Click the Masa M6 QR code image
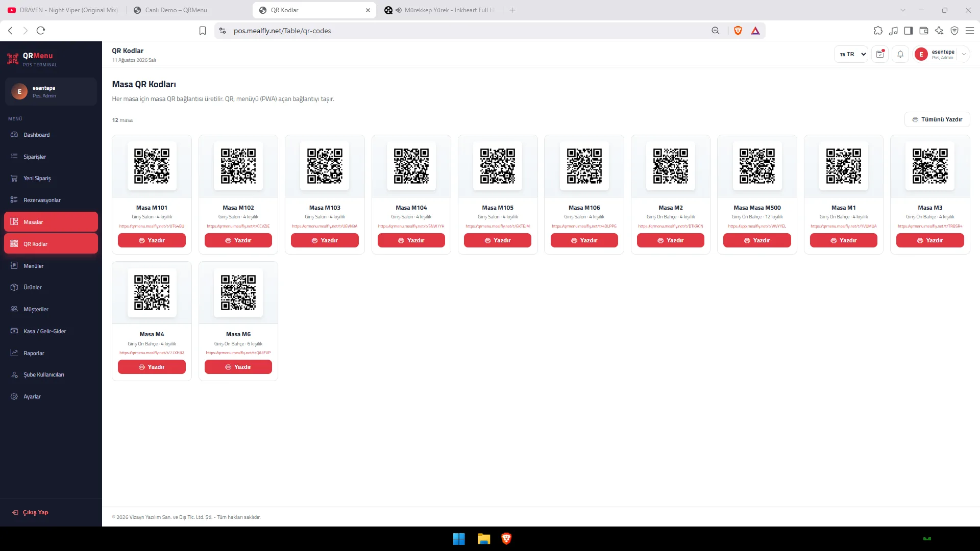The height and width of the screenshot is (551, 980). [238, 293]
